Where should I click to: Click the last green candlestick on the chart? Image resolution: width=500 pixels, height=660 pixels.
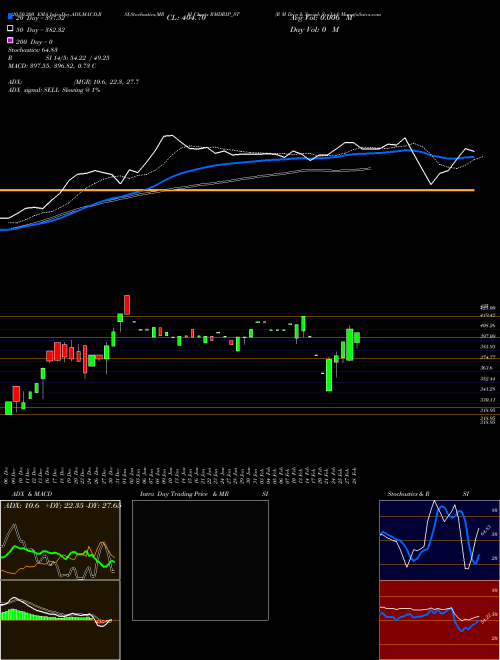coord(357,338)
